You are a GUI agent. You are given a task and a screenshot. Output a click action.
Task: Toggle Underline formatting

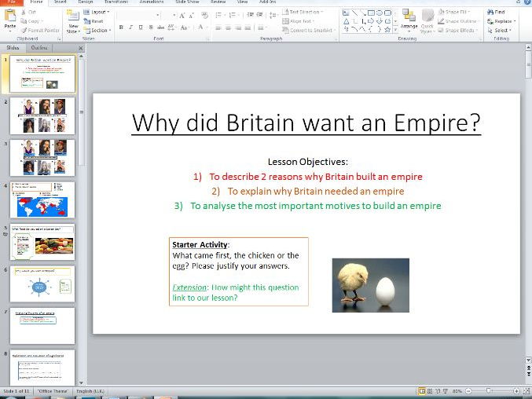(141, 27)
